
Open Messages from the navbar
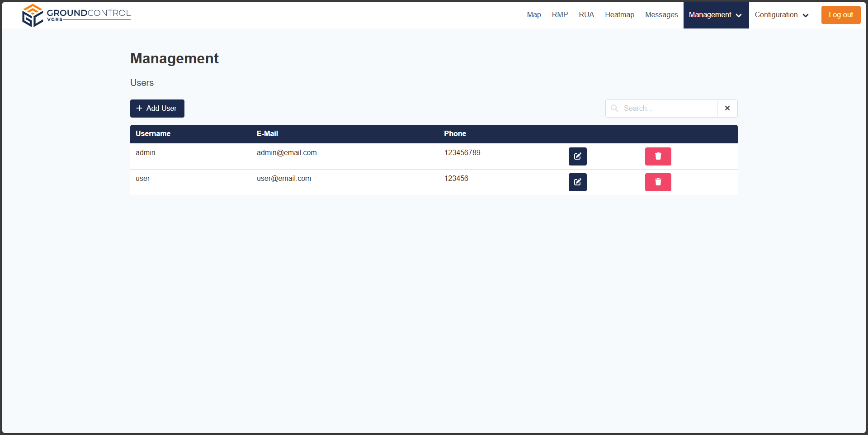pyautogui.click(x=661, y=15)
